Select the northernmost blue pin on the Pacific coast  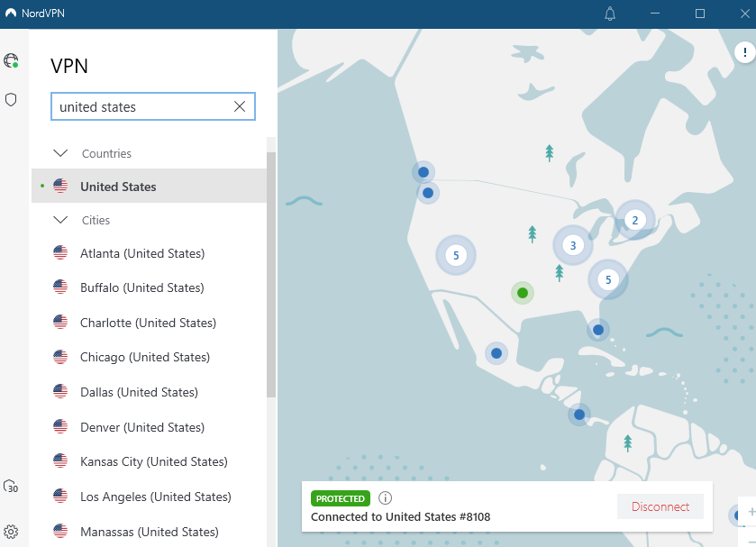coord(424,172)
